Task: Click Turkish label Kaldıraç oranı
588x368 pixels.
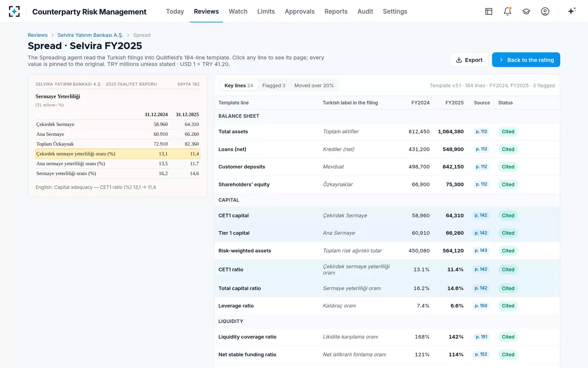Action: coord(339,306)
